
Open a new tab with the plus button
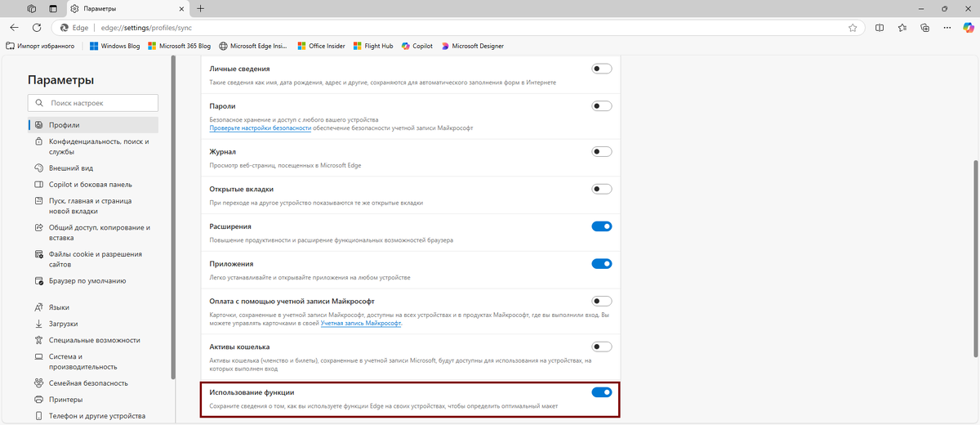[x=201, y=8]
